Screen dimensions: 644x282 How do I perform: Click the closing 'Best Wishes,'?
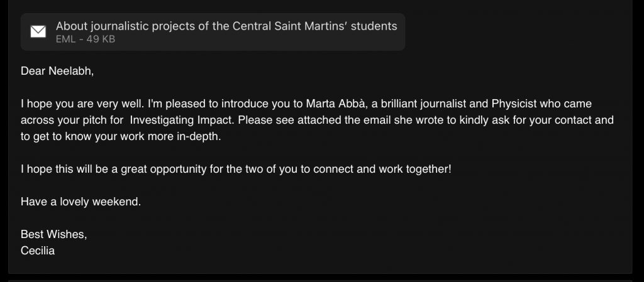(x=54, y=235)
